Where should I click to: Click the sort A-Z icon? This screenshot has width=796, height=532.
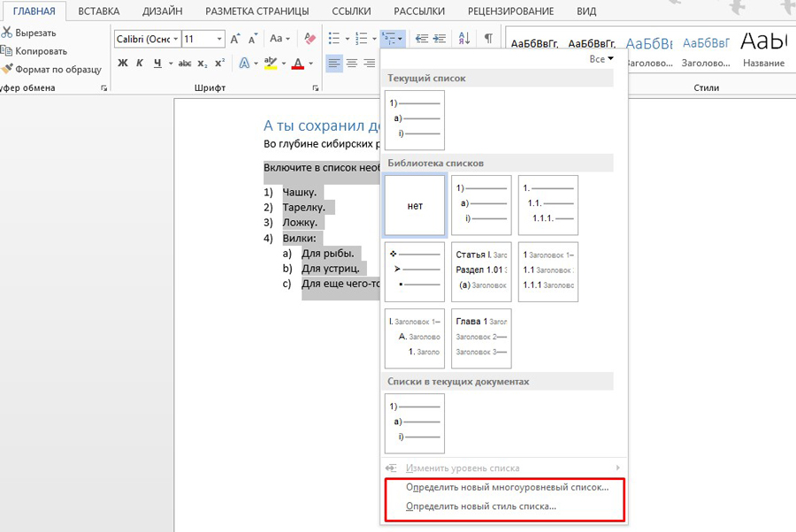tap(464, 39)
